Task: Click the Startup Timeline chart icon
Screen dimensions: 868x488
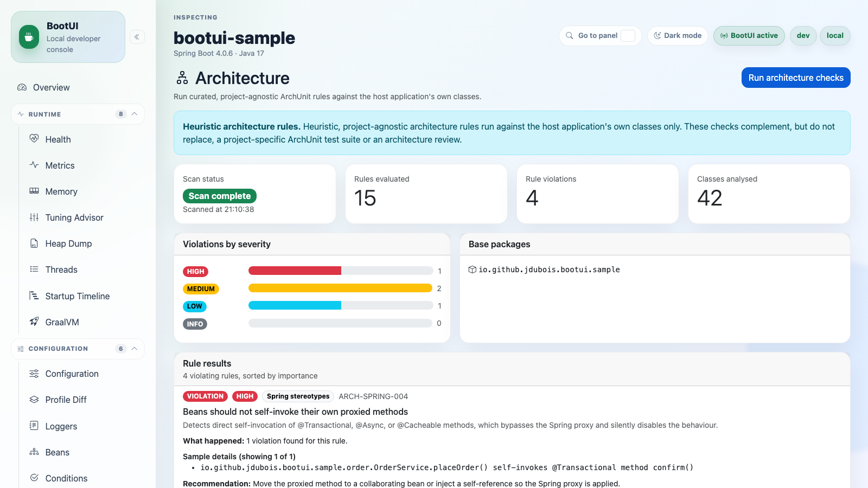Action: pyautogui.click(x=34, y=296)
